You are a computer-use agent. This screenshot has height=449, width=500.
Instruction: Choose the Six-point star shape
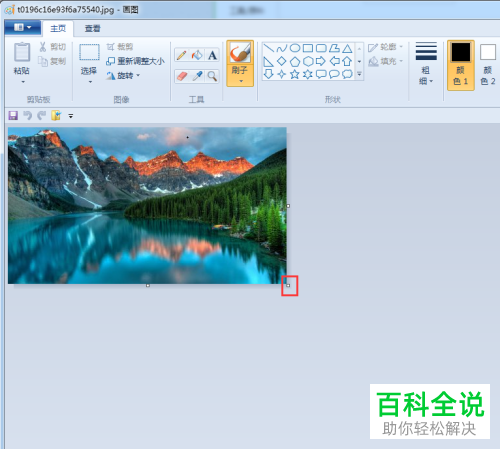308,74
